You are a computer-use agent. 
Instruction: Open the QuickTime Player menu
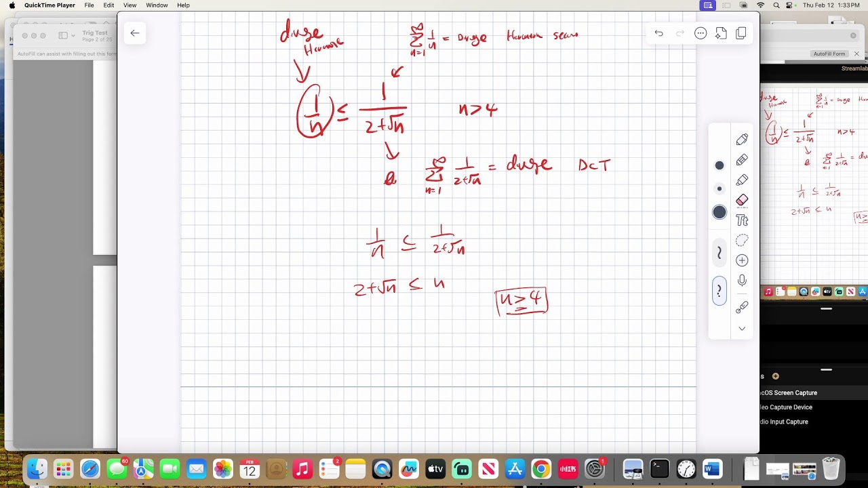(50, 5)
